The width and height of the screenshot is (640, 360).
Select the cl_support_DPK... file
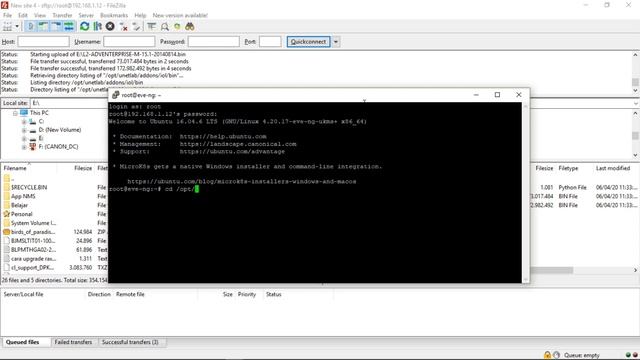tap(32, 267)
